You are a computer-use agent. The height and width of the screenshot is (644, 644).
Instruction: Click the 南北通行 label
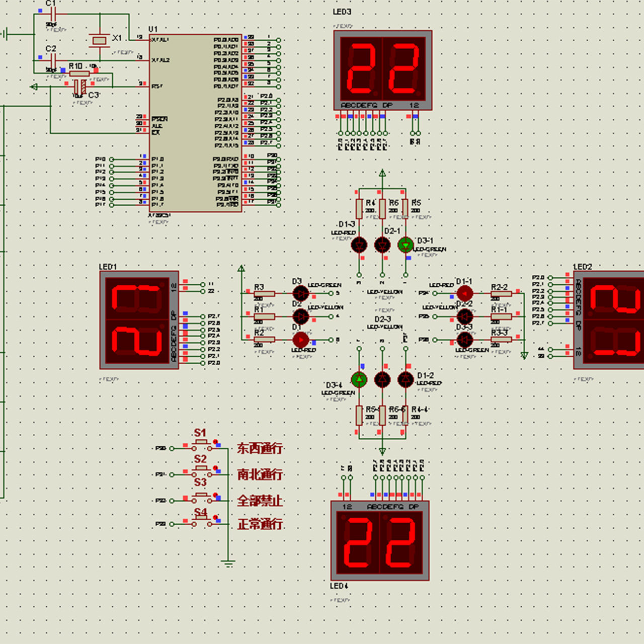[x=260, y=474]
